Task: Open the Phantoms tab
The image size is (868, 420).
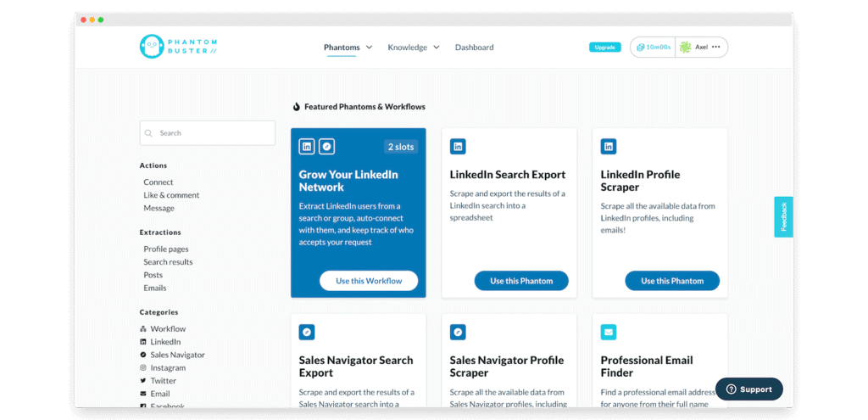Action: point(342,48)
